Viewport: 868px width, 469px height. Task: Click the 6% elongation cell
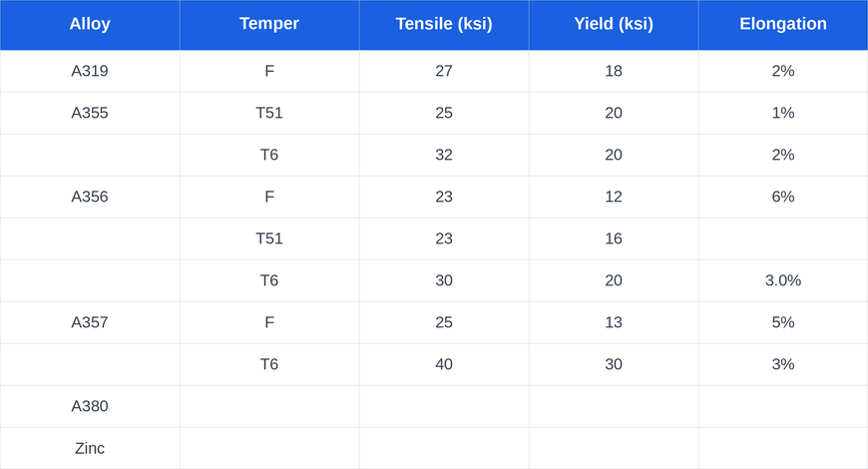tap(783, 197)
